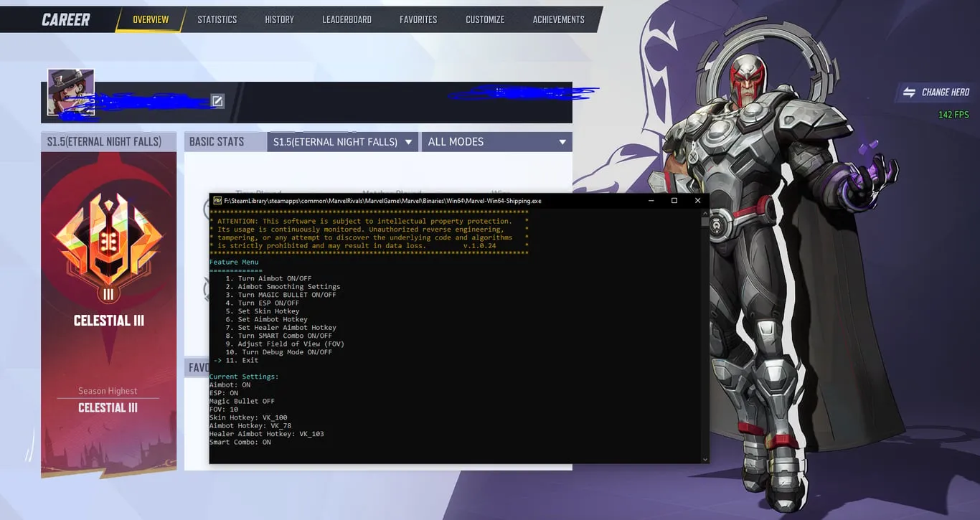
Task: Select the Favorites tab
Action: tap(418, 19)
